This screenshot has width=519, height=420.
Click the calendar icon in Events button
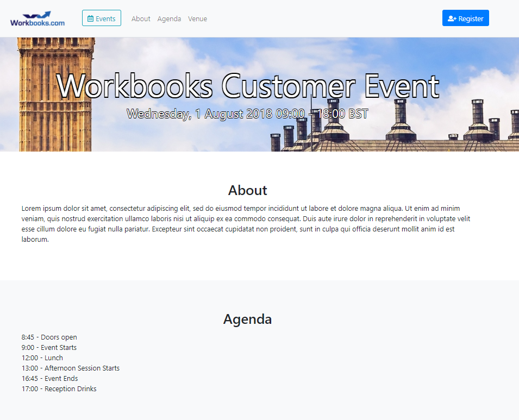point(90,18)
